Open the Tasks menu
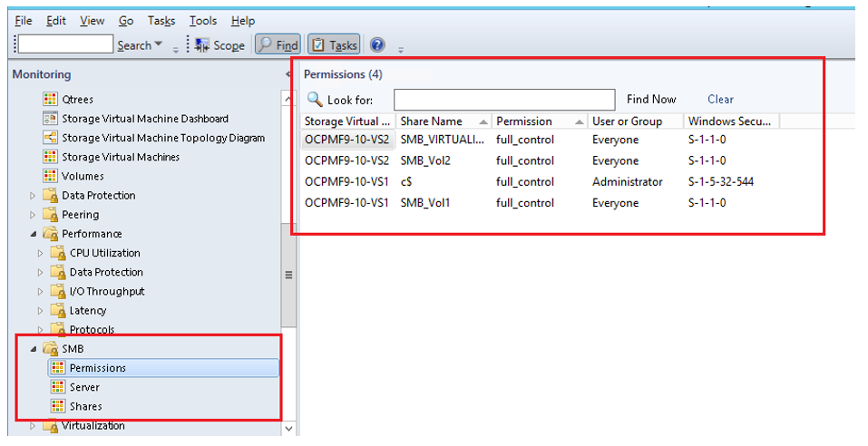Image resolution: width=868 pixels, height=446 pixels. [161, 21]
